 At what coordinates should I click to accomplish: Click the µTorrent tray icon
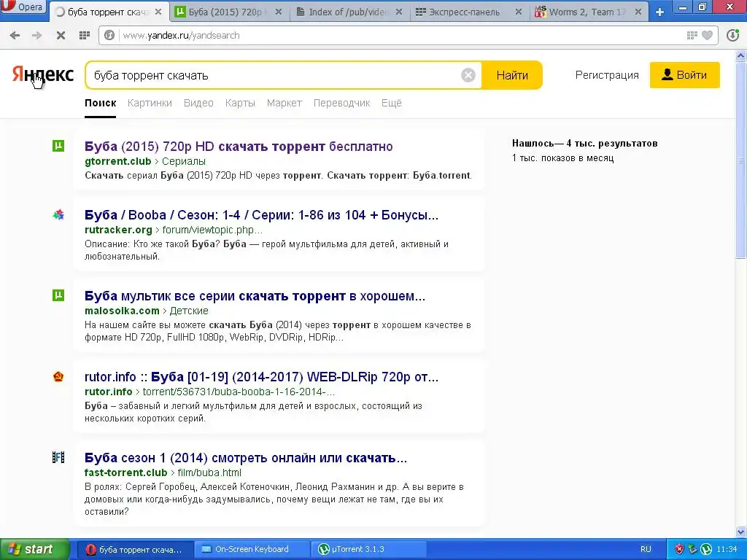click(x=706, y=549)
